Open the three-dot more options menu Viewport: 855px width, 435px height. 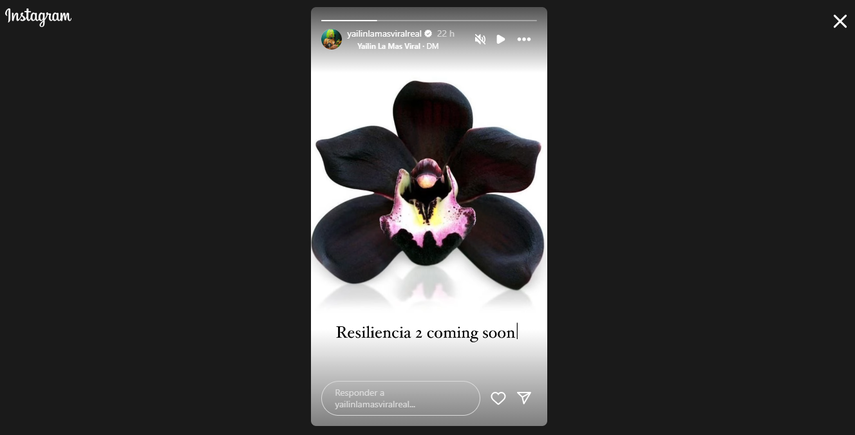524,39
